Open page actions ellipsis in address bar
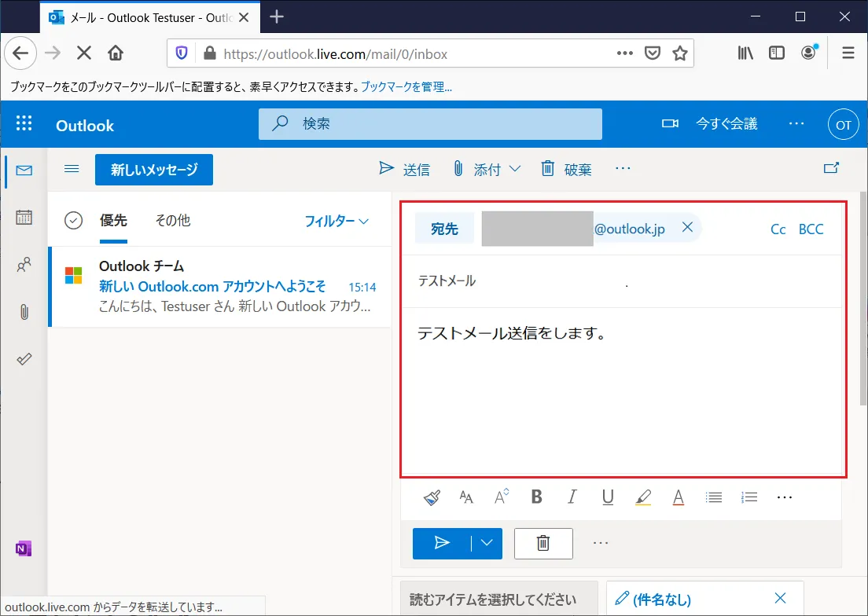The height and width of the screenshot is (616, 868). pyautogui.click(x=625, y=53)
